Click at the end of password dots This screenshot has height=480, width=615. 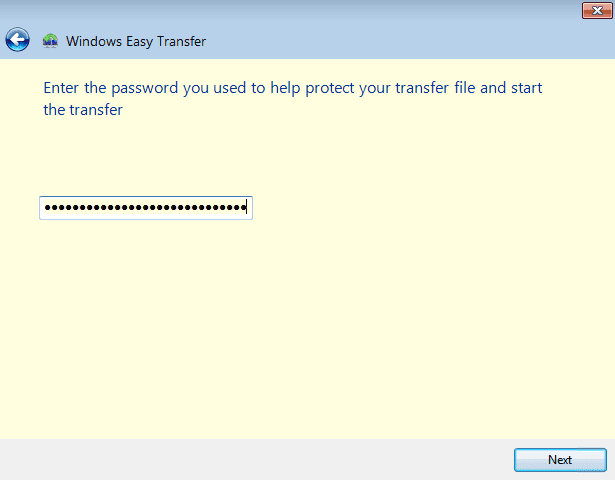click(x=246, y=207)
